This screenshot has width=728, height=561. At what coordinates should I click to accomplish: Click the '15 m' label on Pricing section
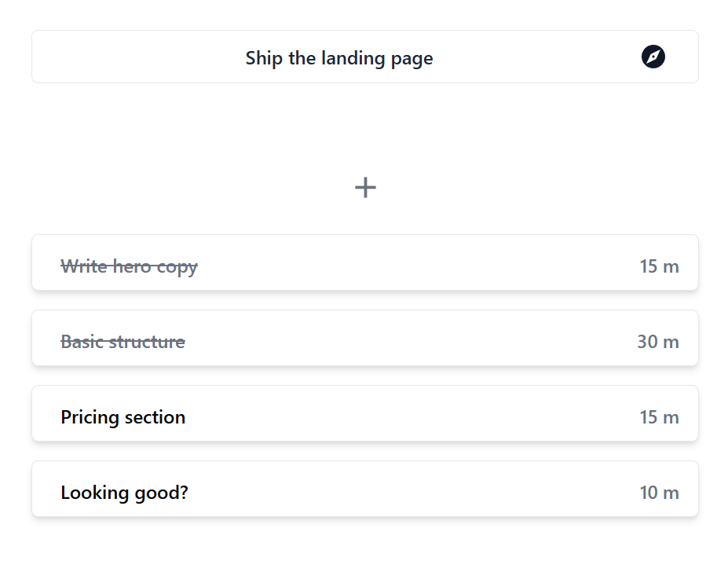pos(658,416)
